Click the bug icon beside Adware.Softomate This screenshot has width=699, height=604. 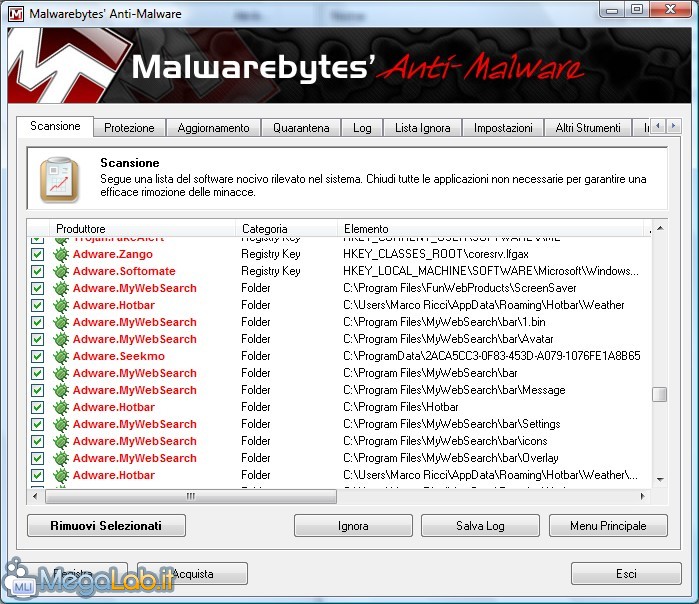[61, 271]
